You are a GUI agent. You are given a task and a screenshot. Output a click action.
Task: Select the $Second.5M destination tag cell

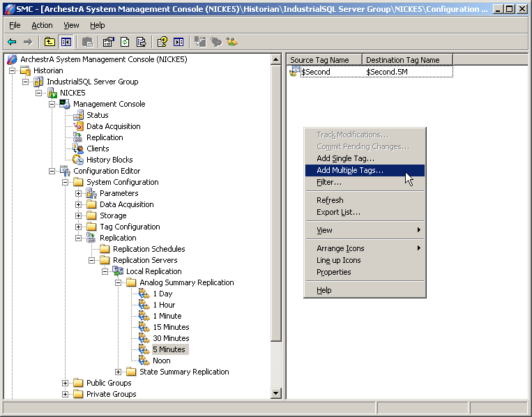click(x=387, y=72)
